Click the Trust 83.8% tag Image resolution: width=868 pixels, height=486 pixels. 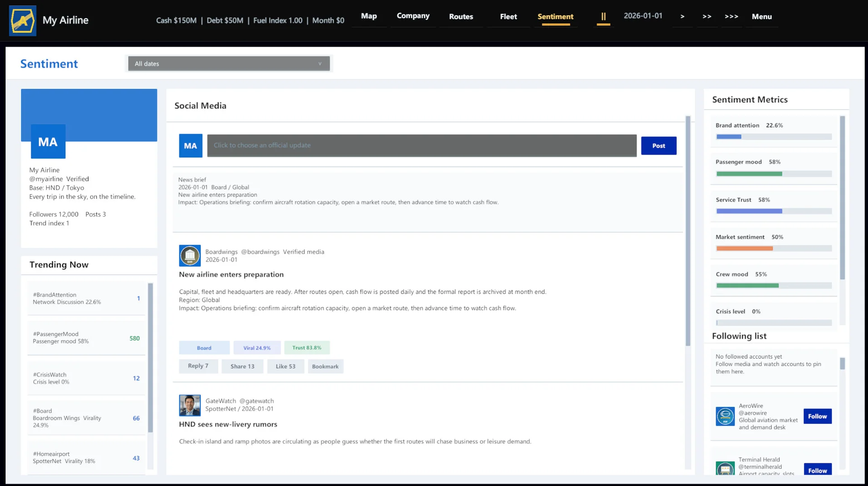(307, 348)
